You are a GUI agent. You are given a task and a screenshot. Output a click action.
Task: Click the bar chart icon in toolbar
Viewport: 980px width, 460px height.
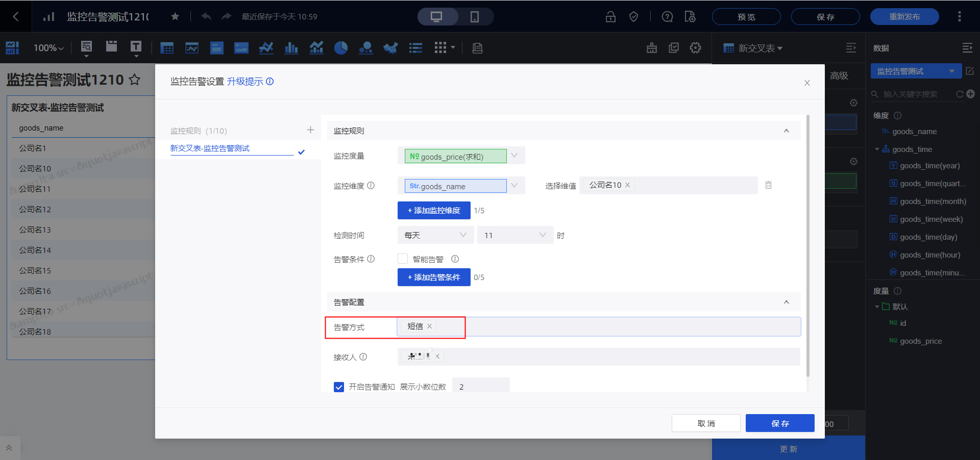tap(291, 48)
